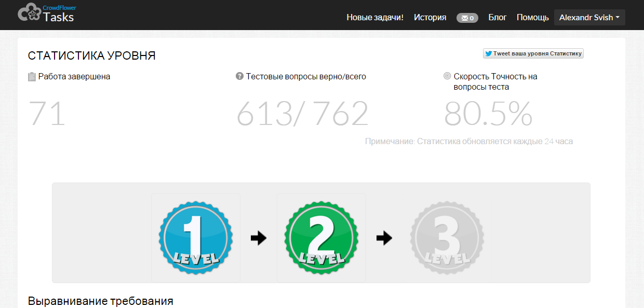Viewport: 644px width, 308px height.
Task: Click the arrow between Level 1 and Level 2
Action: (258, 238)
